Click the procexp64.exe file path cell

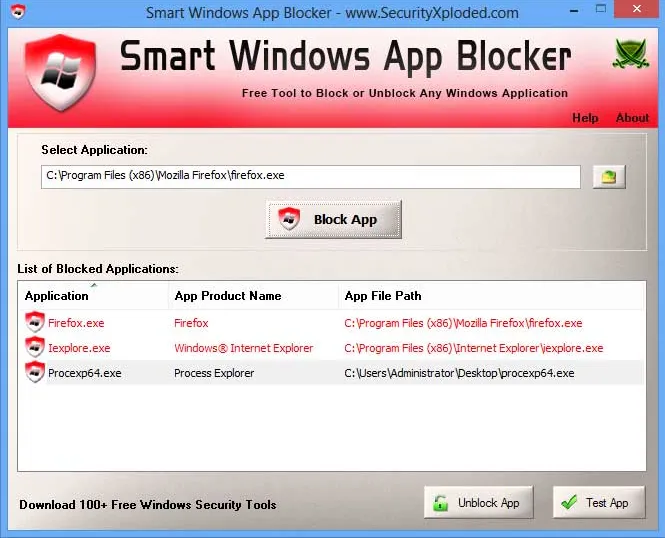[459, 373]
